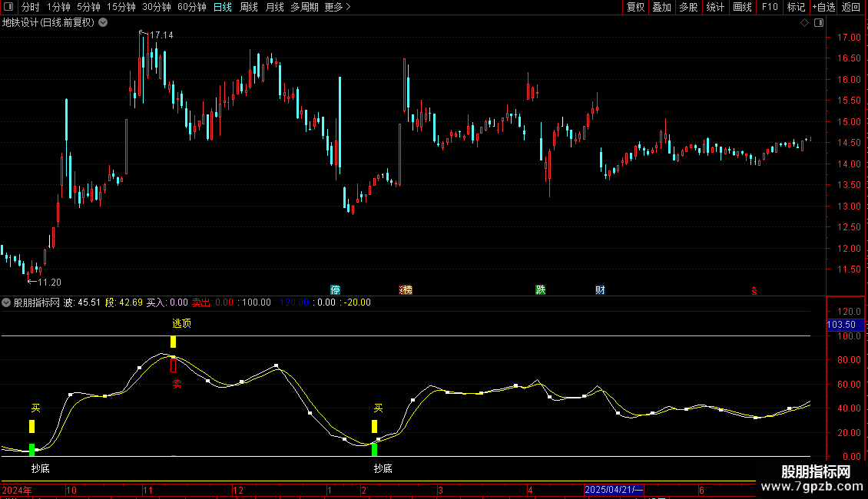Image resolution: width=868 pixels, height=499 pixels.
Task: Click the first 买 yellow signal bar in October
Action: 32,426
